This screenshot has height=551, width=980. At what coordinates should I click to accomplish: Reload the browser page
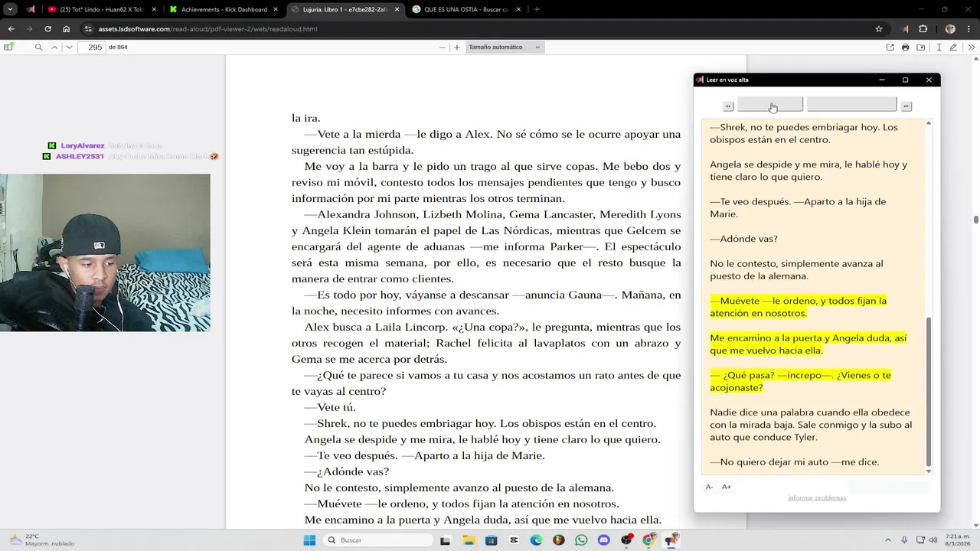[47, 29]
